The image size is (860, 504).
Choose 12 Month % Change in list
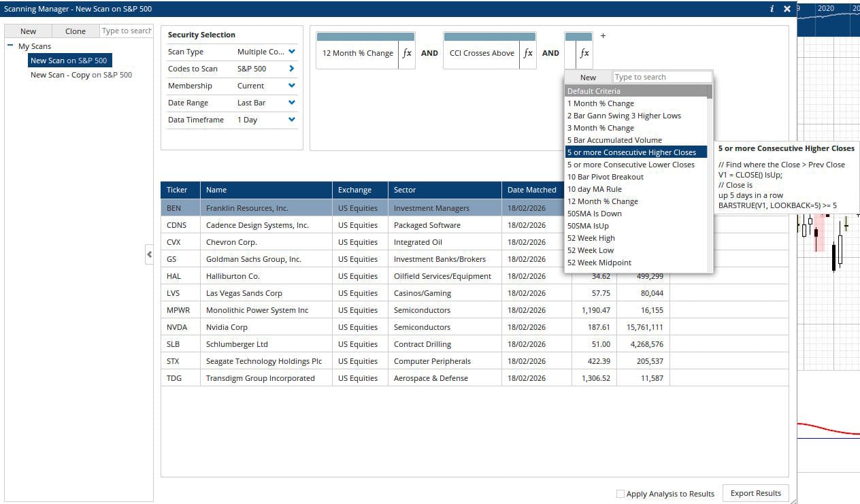coord(636,201)
